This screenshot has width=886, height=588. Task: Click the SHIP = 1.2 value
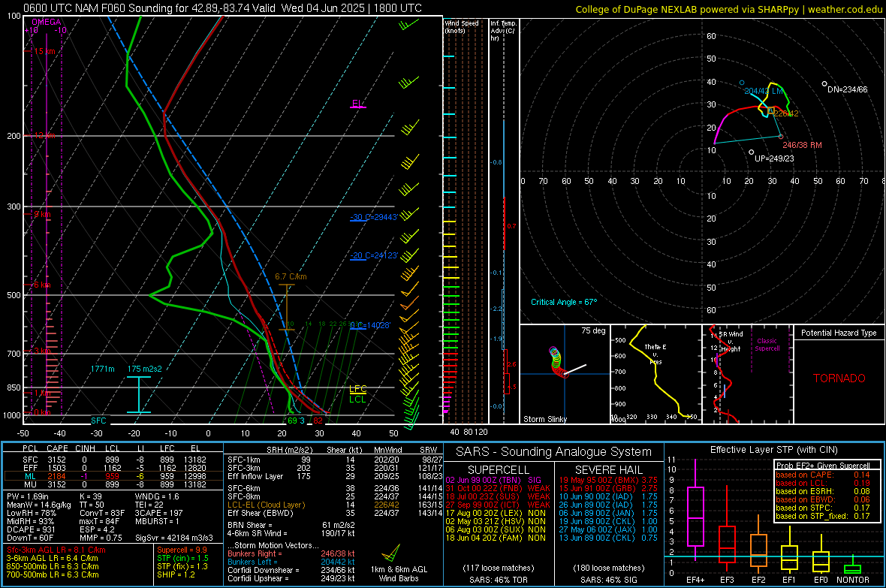[x=176, y=574]
